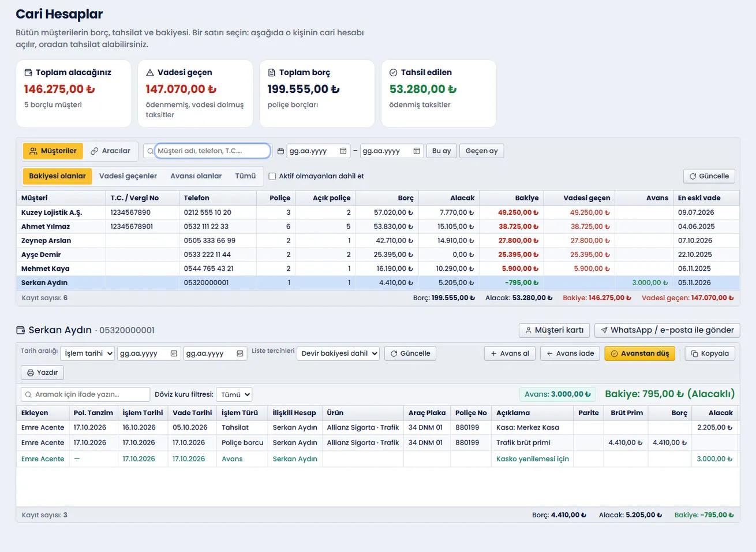Switch to the Müşteriler tab
This screenshot has height=552, width=756.
[x=53, y=151]
